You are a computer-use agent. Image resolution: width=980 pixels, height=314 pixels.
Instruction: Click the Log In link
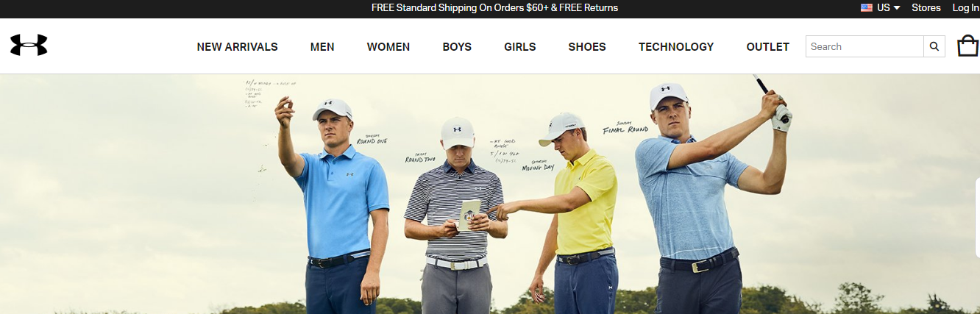(966, 8)
